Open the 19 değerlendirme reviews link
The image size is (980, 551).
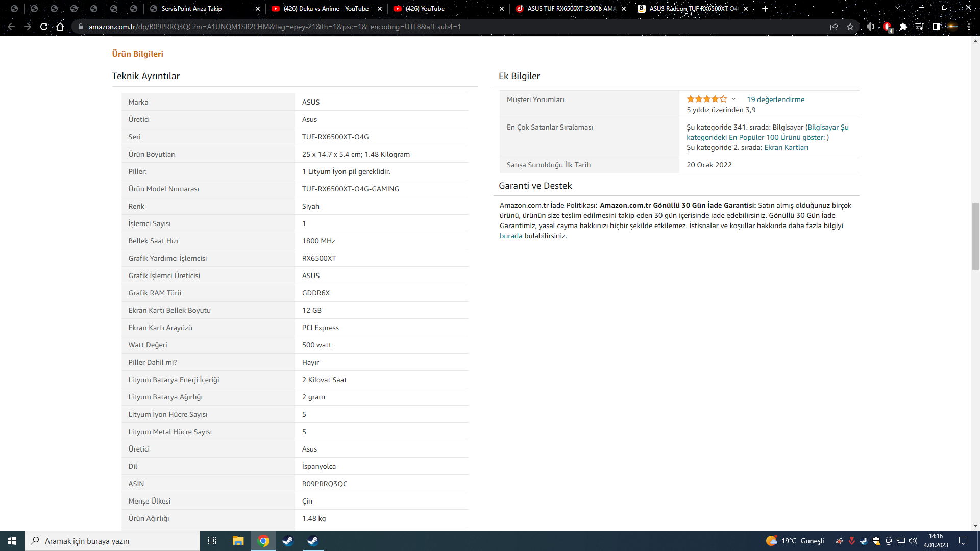click(775, 99)
